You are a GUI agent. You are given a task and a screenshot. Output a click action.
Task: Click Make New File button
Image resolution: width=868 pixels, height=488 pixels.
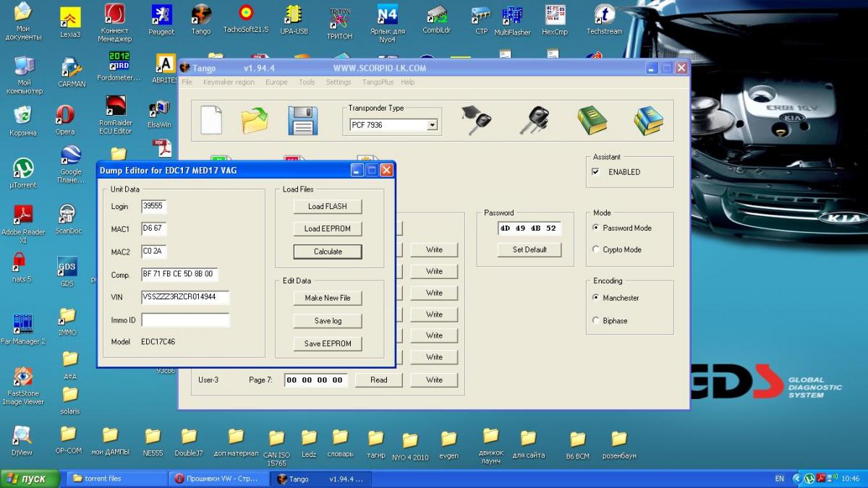tap(328, 298)
